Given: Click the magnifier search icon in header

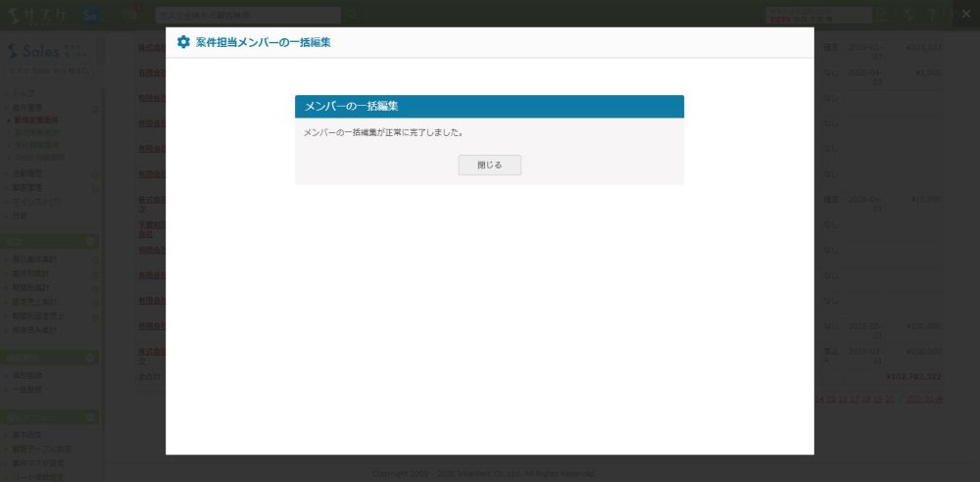Looking at the screenshot, I should click(x=353, y=16).
